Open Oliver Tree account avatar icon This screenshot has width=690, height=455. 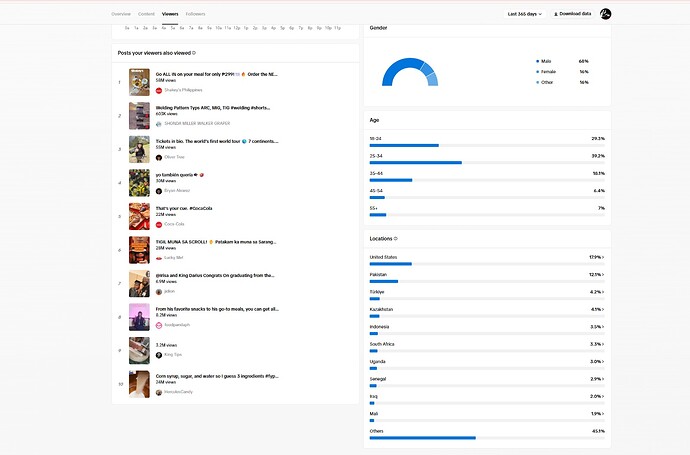pos(159,158)
